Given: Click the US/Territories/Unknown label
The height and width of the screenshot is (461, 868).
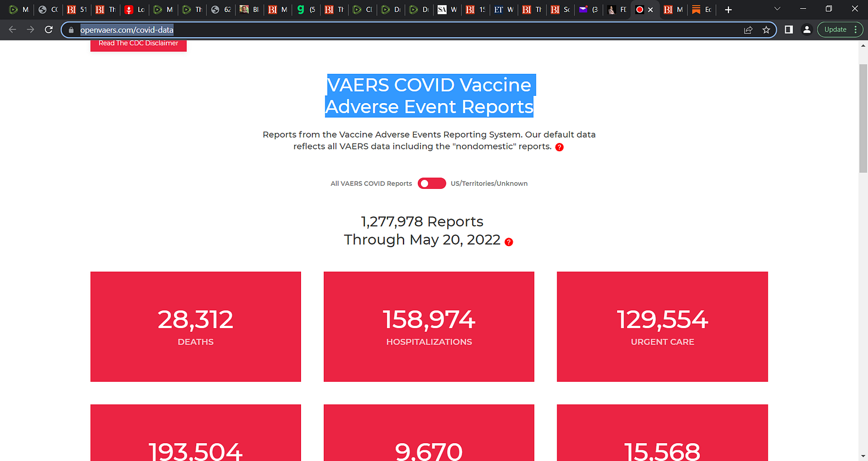Looking at the screenshot, I should click(x=489, y=183).
